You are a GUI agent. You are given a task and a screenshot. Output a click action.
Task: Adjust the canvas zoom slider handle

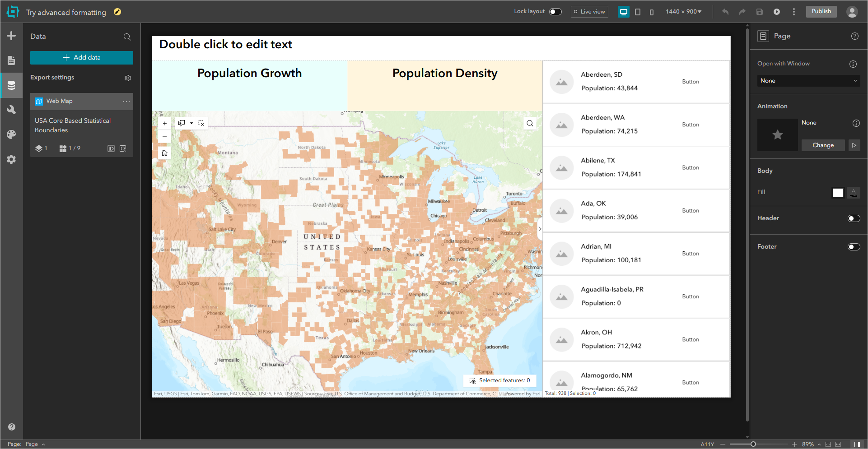coord(753,444)
